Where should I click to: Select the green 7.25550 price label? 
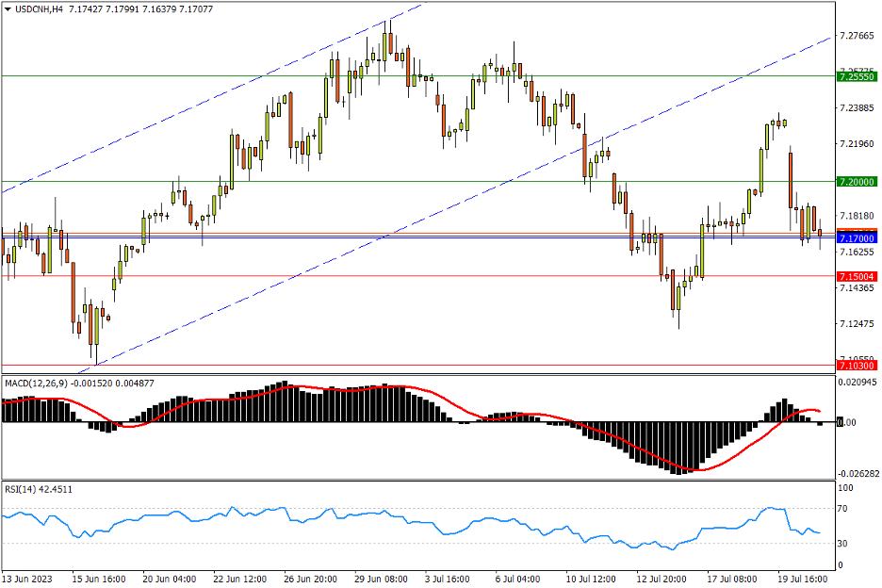857,75
